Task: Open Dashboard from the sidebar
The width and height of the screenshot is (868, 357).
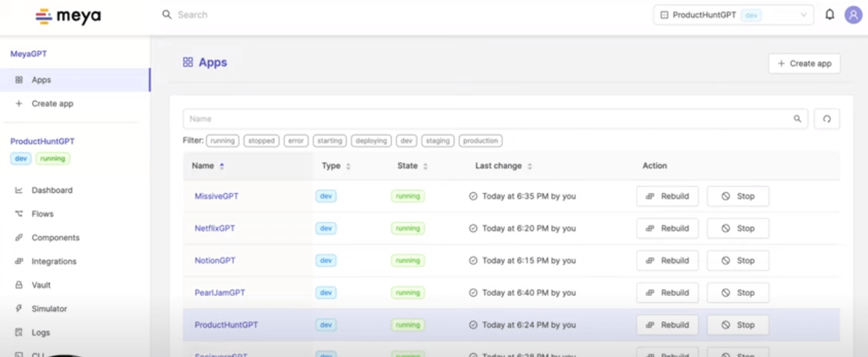Action: pos(52,190)
